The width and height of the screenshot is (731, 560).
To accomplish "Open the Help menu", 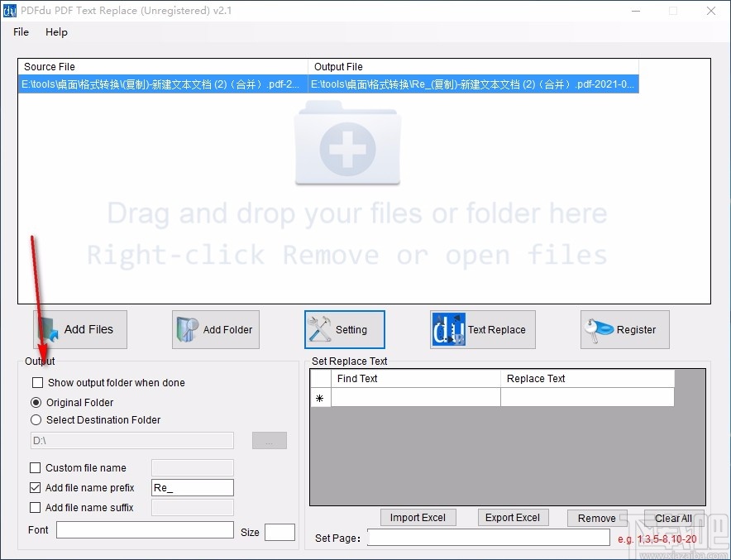I will click(56, 32).
